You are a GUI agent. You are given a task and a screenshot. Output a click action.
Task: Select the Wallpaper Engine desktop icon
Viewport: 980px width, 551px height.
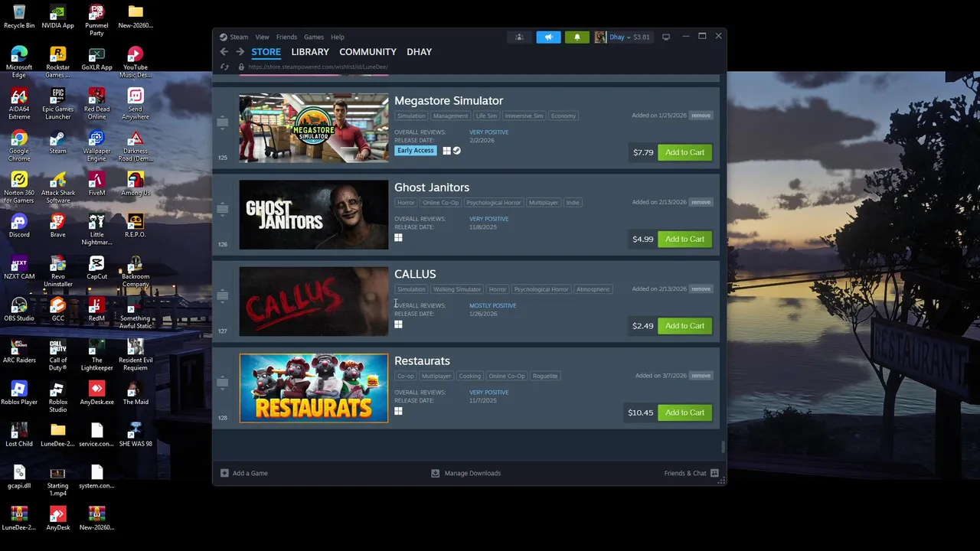coord(96,146)
